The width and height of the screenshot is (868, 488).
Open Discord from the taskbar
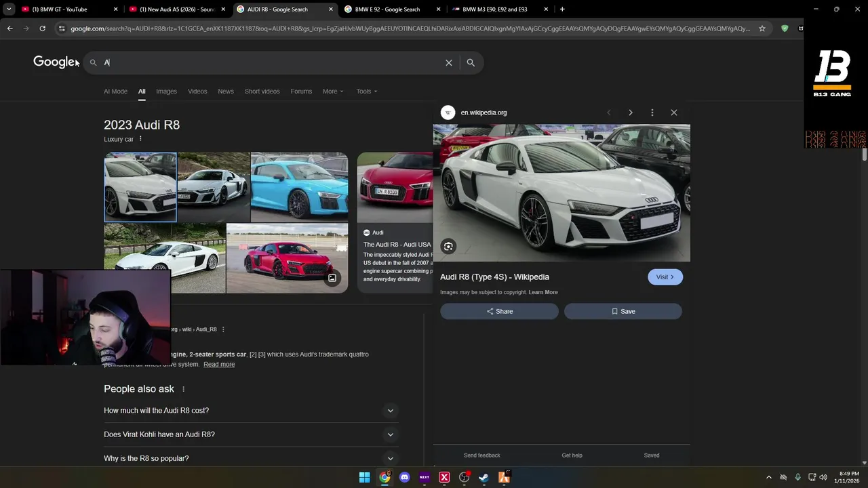405,477
